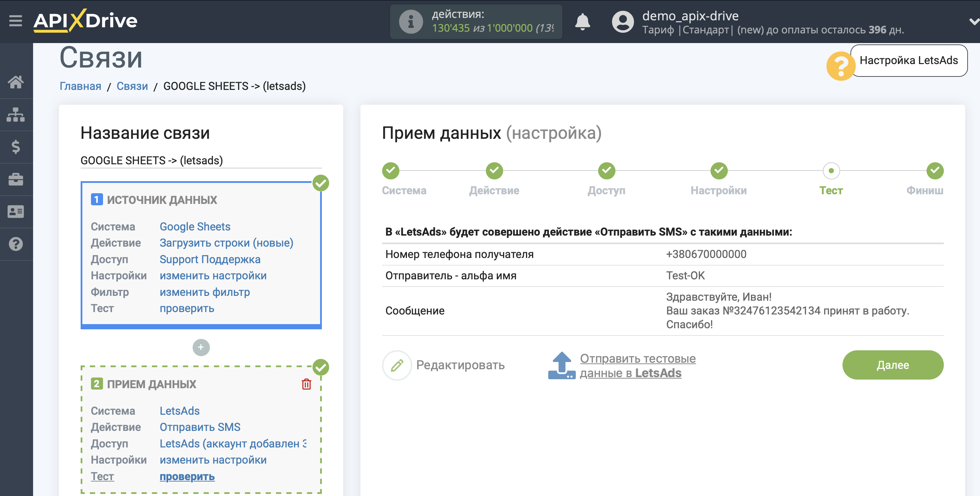This screenshot has width=980, height=496.
Task: Click bold проверить link in receive block
Action: pos(187,476)
